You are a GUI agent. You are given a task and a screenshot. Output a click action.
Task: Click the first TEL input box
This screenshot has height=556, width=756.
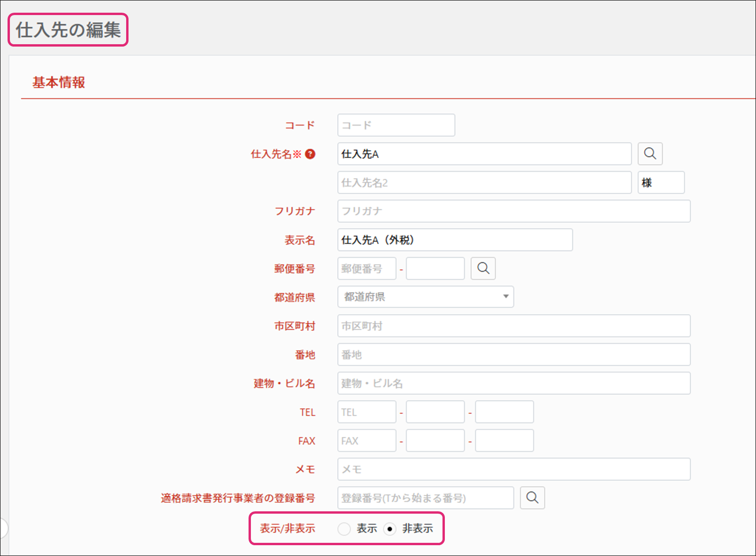pos(367,412)
